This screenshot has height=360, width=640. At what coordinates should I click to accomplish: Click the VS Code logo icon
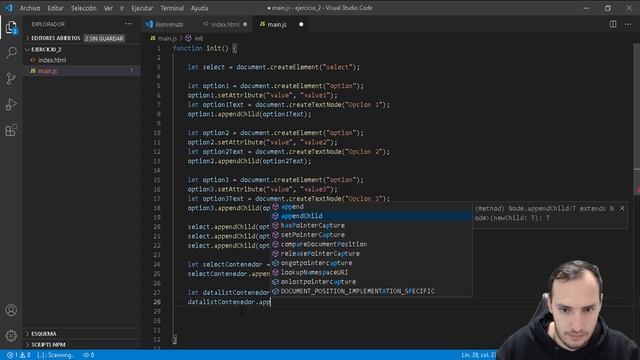tap(9, 8)
